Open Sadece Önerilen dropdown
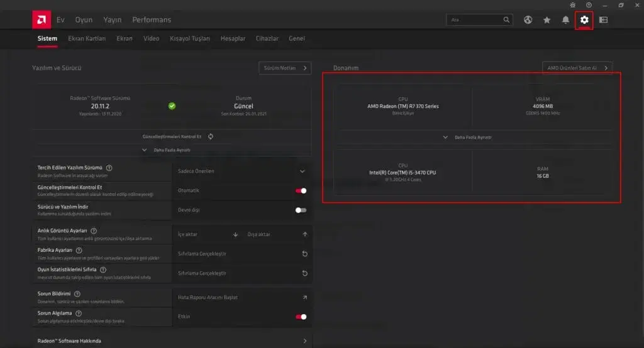The height and width of the screenshot is (348, 644). (x=242, y=171)
